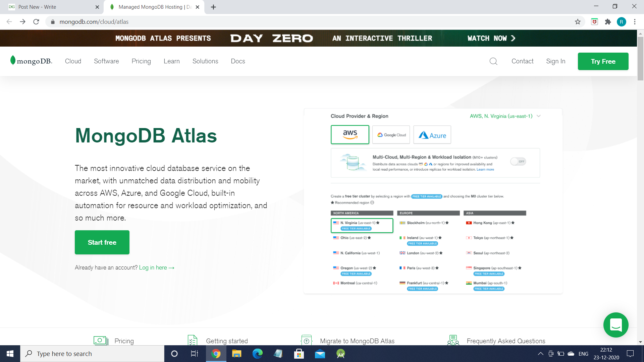Select the Azure cloud provider
Image resolution: width=644 pixels, height=362 pixels.
[x=432, y=135]
